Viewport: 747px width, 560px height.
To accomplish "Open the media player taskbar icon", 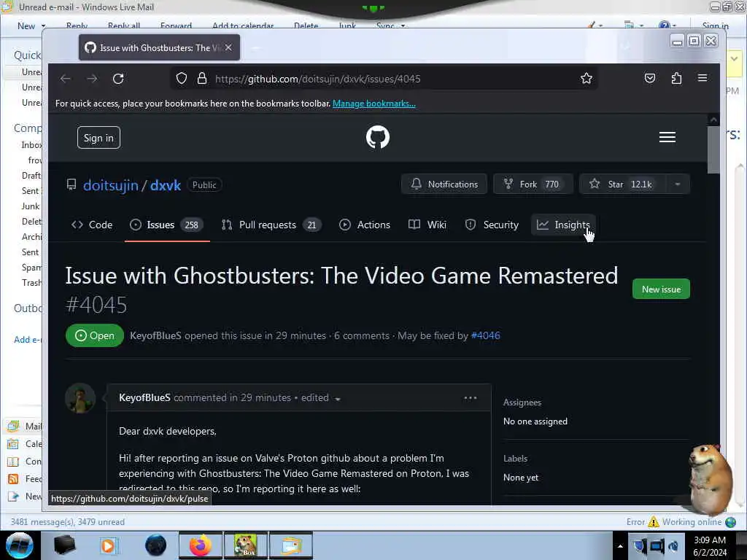I will 108,545.
